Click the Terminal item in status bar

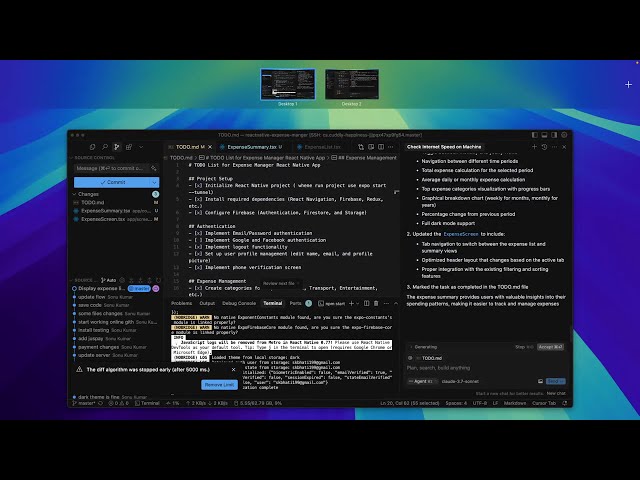click(147, 403)
